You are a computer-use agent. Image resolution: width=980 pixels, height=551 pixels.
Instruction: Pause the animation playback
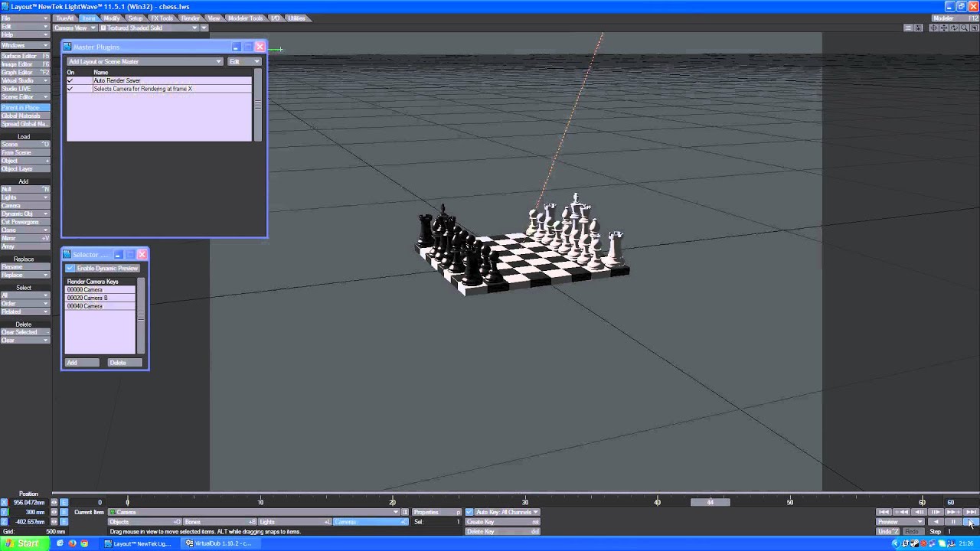953,522
